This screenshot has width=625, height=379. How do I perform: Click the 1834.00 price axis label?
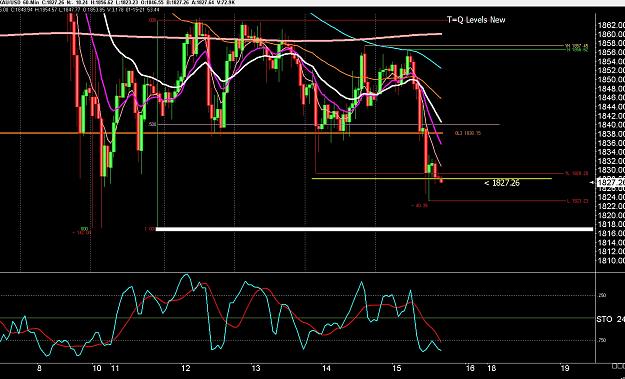click(611, 152)
